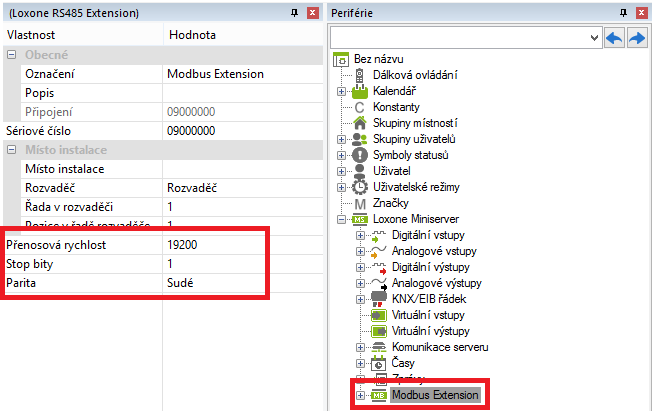The width and height of the screenshot is (652, 411).
Task: Click the blue back arrow in Periférie
Action: click(x=614, y=38)
